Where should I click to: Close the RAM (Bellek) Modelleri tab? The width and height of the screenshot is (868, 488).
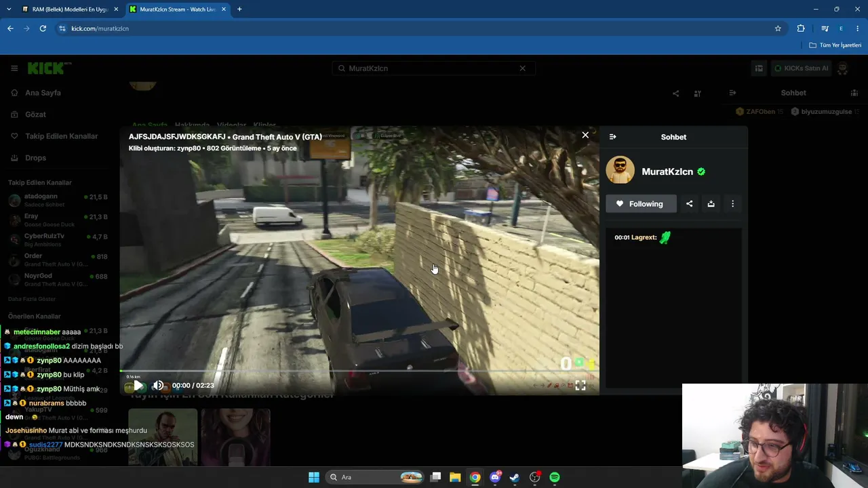115,9
